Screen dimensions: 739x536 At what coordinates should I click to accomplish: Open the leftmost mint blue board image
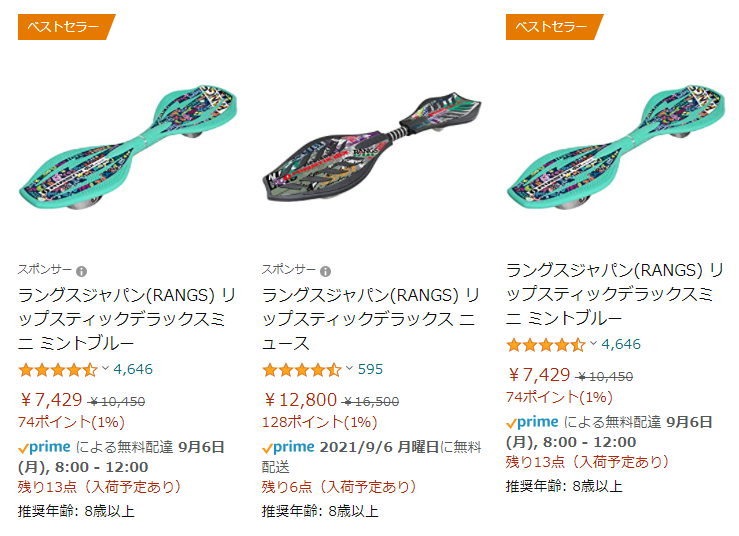pos(124,147)
